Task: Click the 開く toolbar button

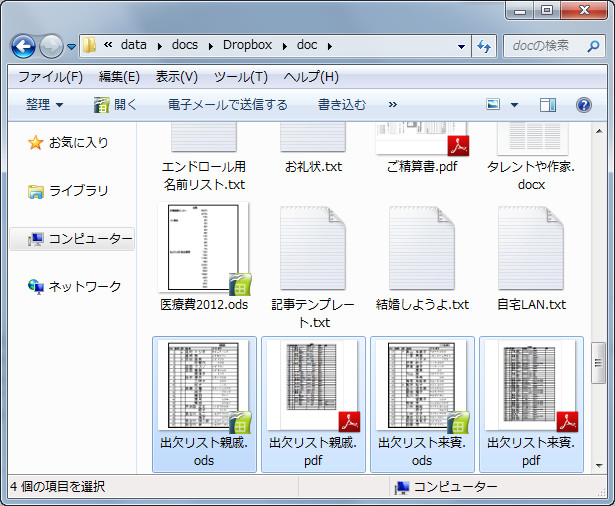Action: point(115,105)
